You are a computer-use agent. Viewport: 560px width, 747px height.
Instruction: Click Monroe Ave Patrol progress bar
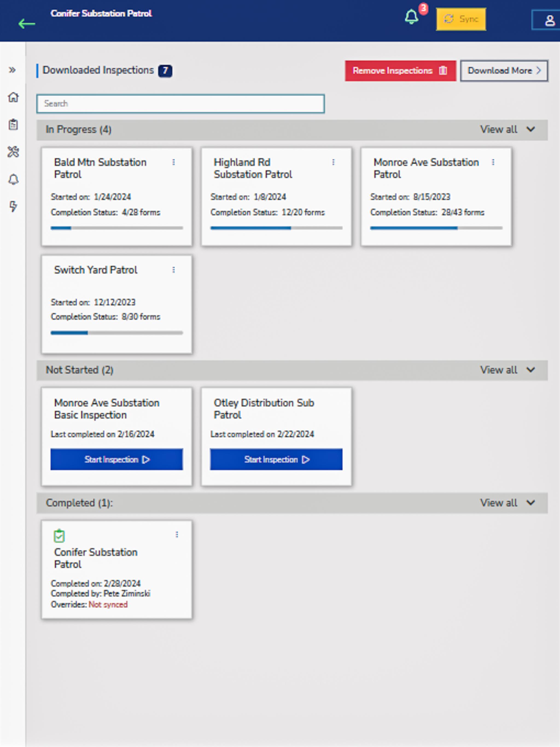point(436,228)
